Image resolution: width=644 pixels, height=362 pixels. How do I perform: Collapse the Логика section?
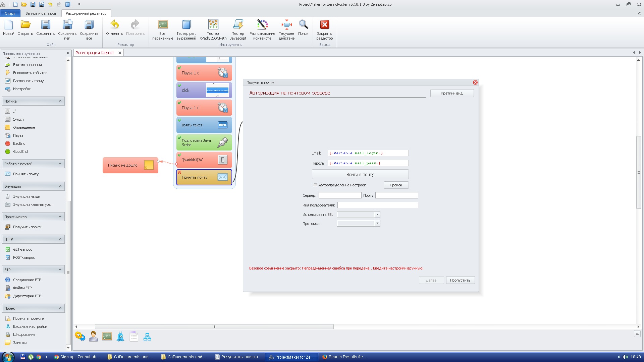pyautogui.click(x=60, y=101)
